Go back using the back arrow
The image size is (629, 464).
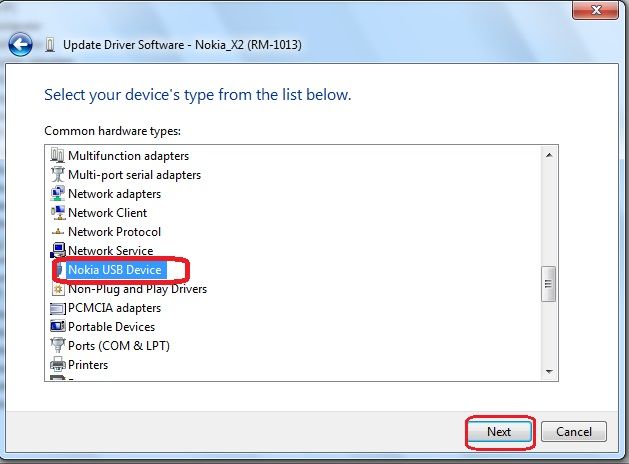(20, 45)
